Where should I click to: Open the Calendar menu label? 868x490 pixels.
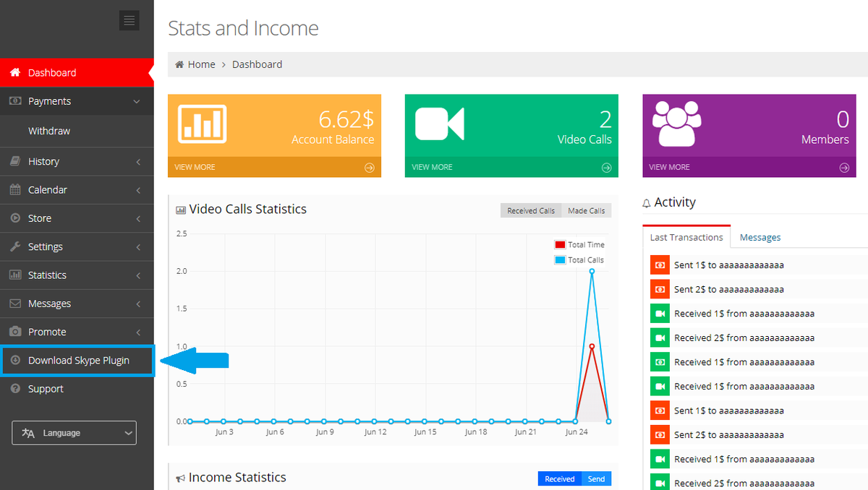[48, 189]
